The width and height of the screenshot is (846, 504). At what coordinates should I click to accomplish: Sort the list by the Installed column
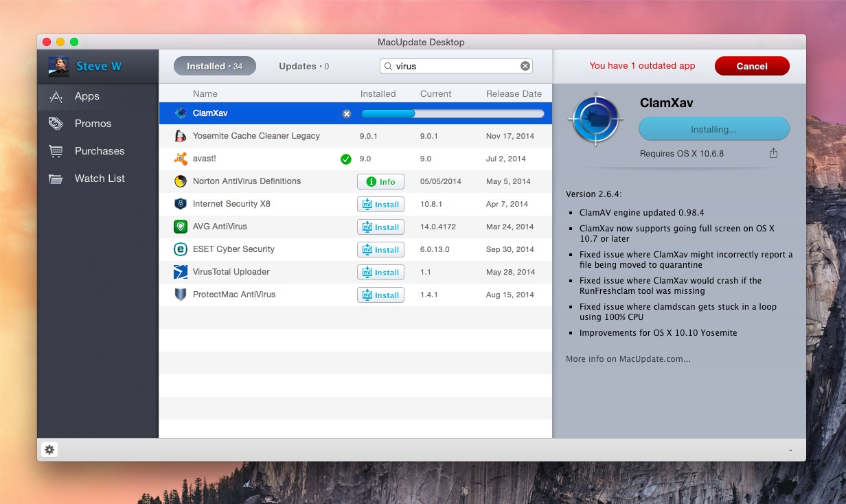pos(378,93)
